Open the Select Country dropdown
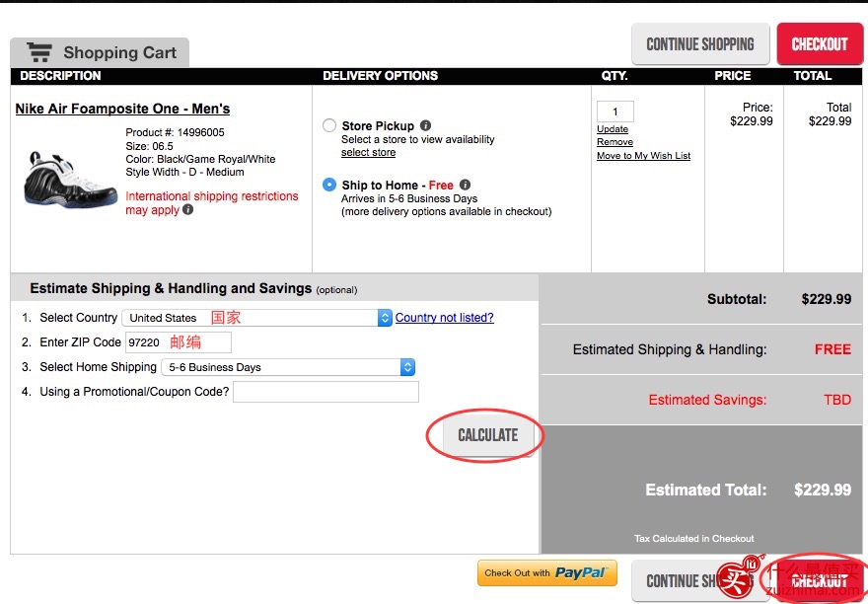 257,318
